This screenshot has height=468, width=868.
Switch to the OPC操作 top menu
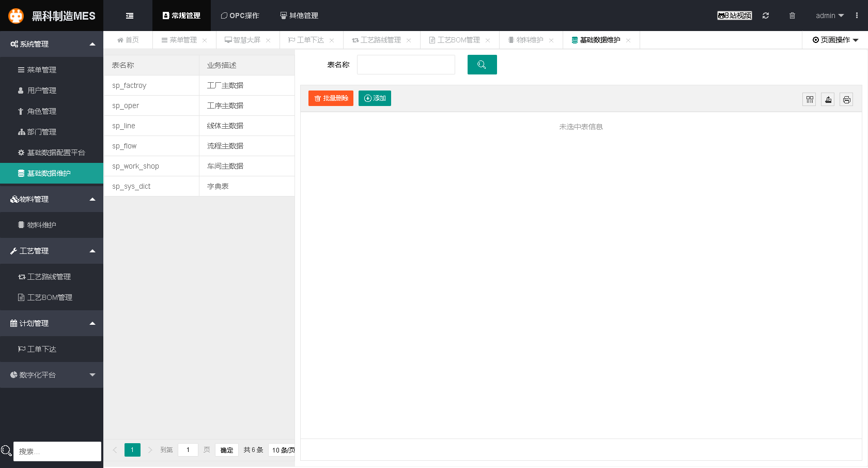(x=240, y=16)
